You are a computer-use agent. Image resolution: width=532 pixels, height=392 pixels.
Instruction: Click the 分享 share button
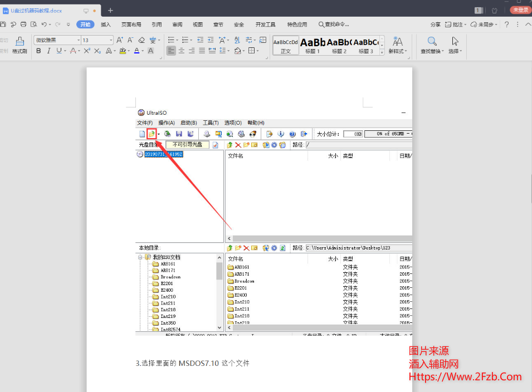click(435, 24)
